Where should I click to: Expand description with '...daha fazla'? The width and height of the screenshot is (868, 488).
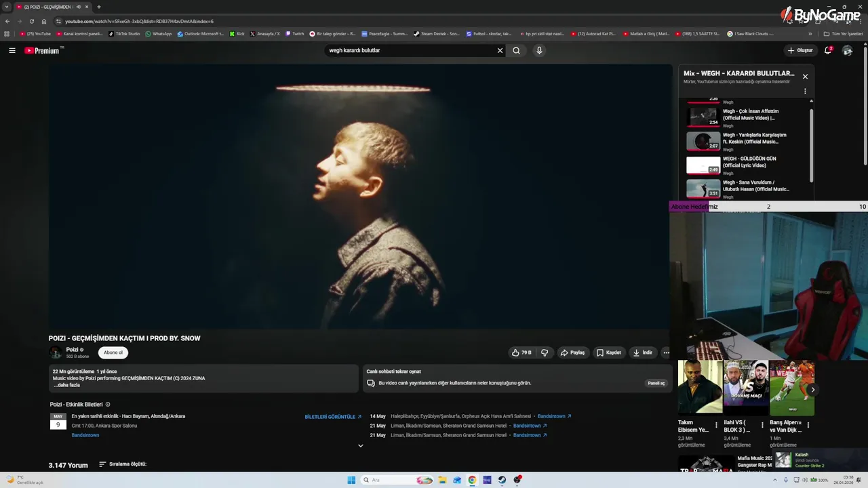tap(67, 385)
